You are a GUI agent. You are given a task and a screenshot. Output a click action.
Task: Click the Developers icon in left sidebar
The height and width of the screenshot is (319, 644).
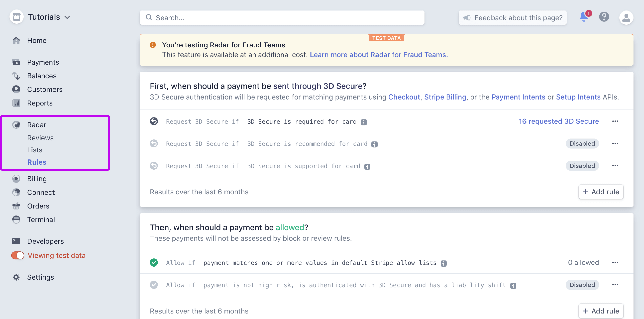pos(16,241)
